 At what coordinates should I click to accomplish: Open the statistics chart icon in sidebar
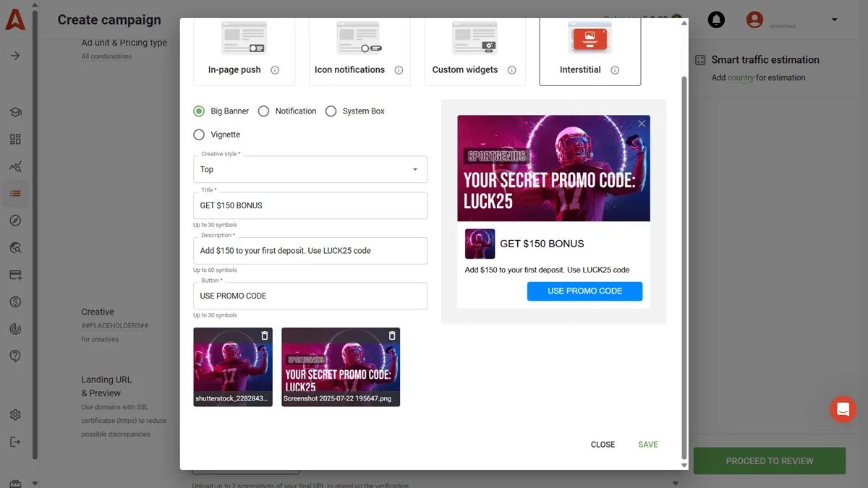(x=16, y=166)
